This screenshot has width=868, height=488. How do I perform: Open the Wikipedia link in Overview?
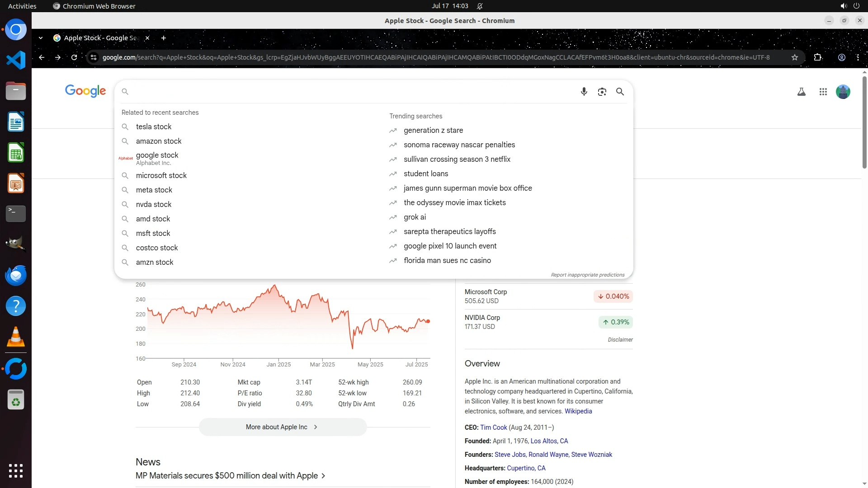pyautogui.click(x=578, y=411)
